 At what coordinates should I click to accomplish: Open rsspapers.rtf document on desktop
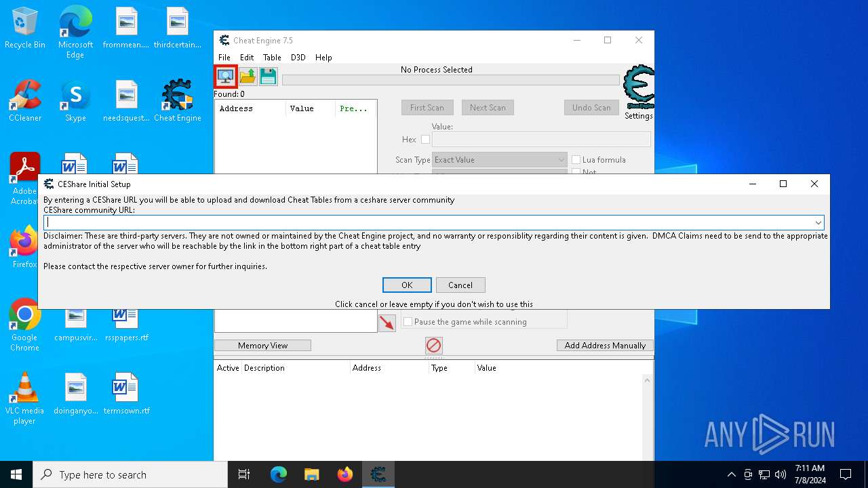(126, 322)
